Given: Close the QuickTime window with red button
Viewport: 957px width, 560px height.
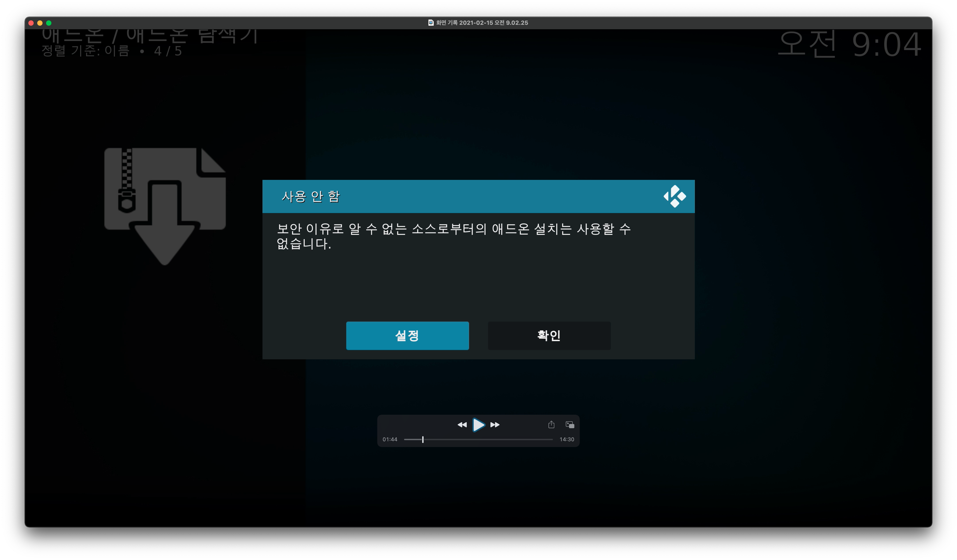Looking at the screenshot, I should (x=31, y=23).
